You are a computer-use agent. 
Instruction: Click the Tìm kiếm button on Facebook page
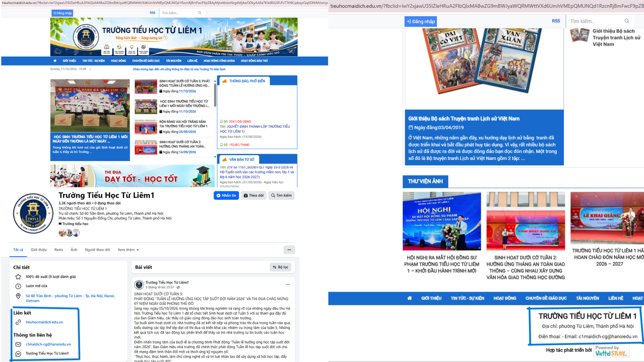tap(281, 196)
